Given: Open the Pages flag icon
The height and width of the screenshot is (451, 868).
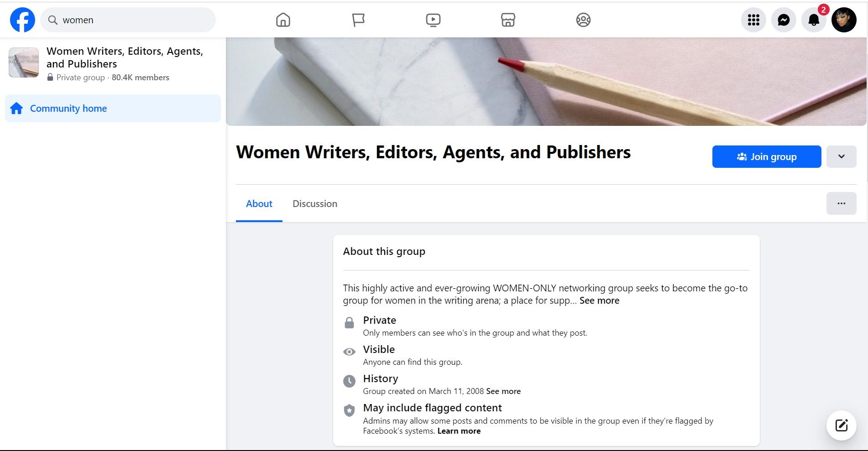Looking at the screenshot, I should [x=358, y=20].
